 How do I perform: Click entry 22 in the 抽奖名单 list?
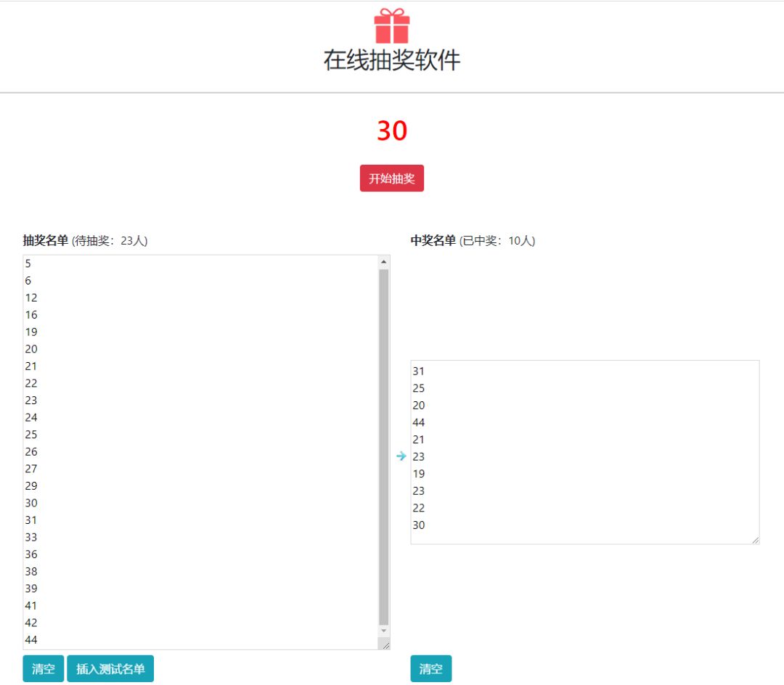tap(31, 383)
